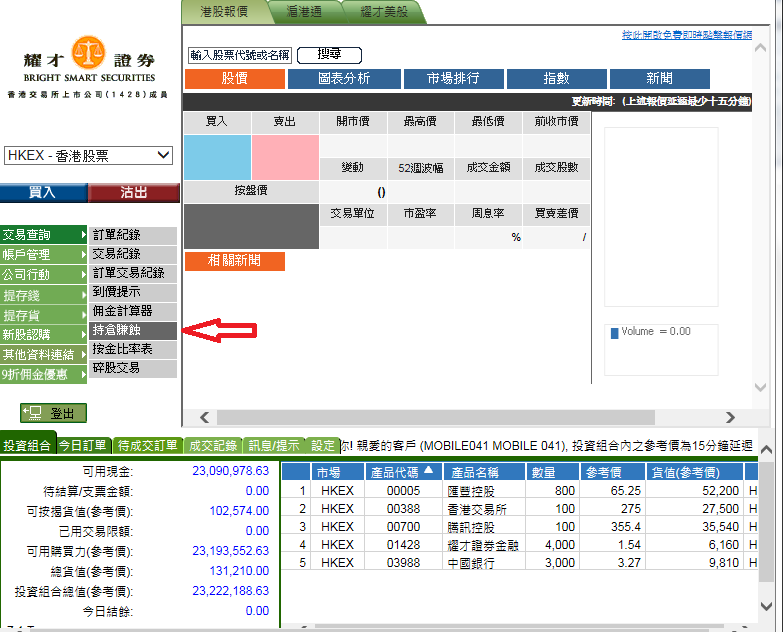Select portfolio row 中國銀行 03988
The width and height of the screenshot is (783, 632).
click(519, 563)
